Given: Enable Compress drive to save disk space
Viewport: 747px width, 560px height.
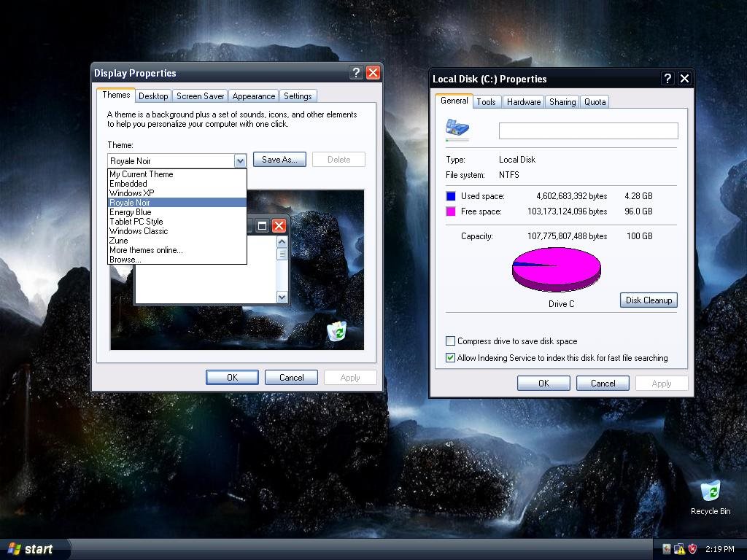Looking at the screenshot, I should pos(451,341).
